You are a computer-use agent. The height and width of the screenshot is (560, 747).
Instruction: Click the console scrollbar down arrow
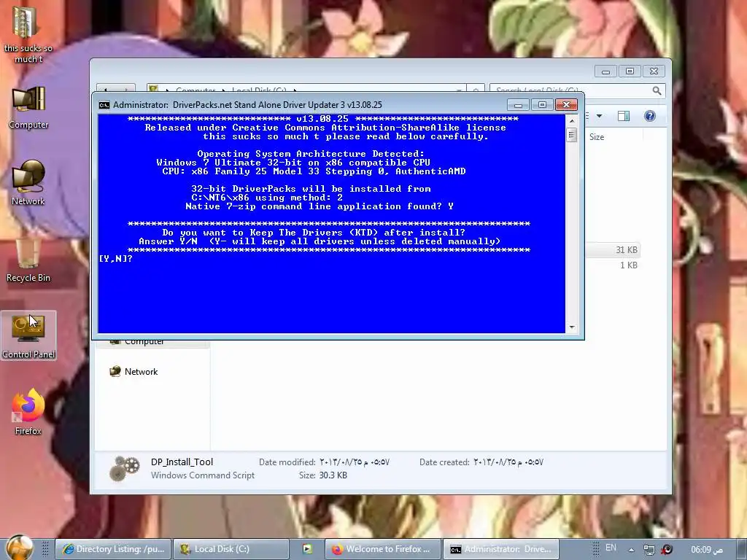(x=572, y=327)
